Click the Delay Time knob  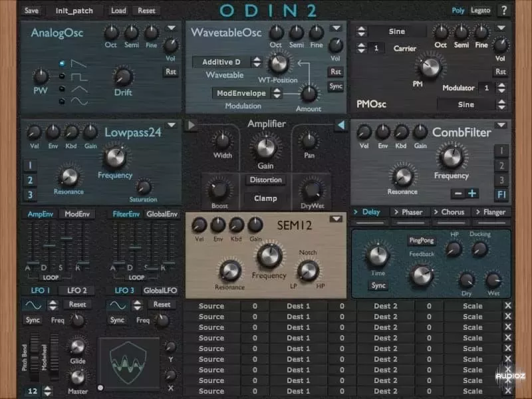(377, 256)
